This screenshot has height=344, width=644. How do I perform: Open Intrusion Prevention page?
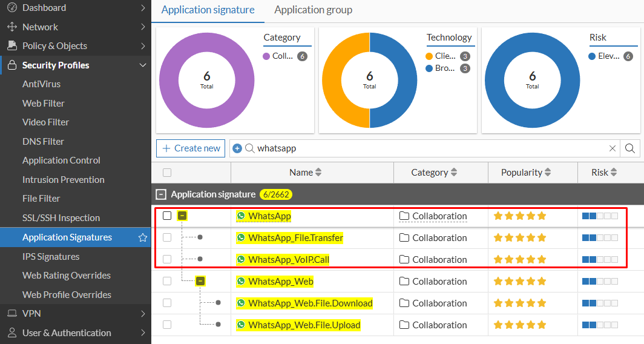coord(63,180)
